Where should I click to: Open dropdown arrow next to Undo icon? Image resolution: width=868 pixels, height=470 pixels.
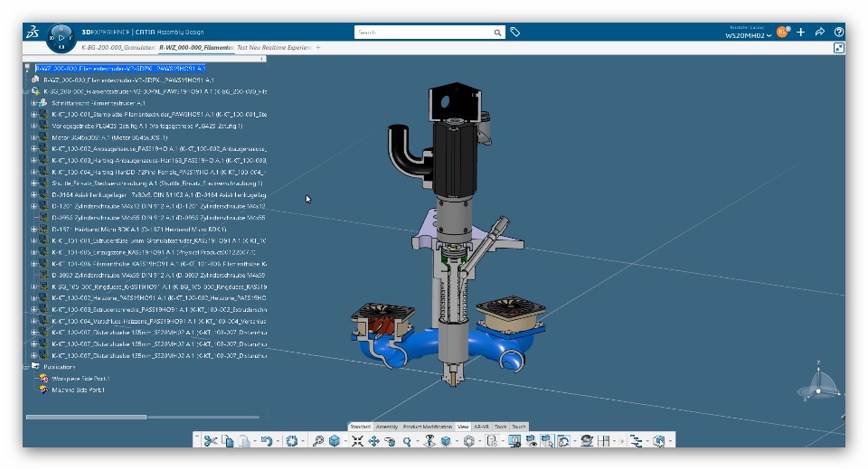[x=278, y=441]
